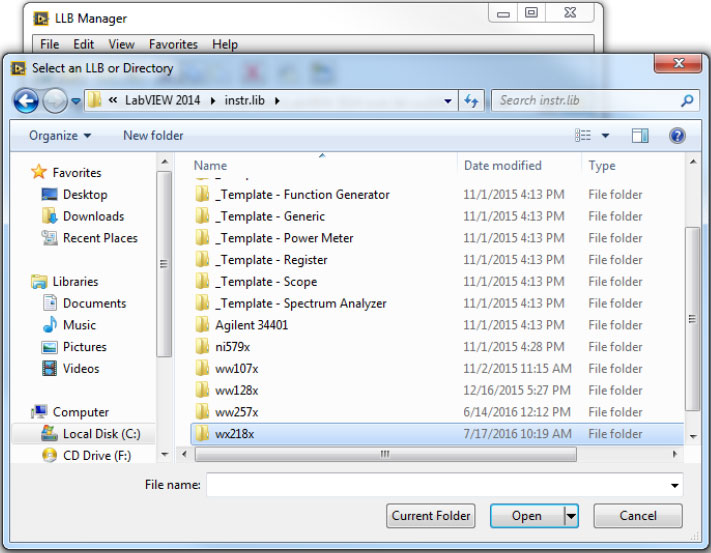
Task: Select the Agilent 34401 folder
Action: [251, 325]
